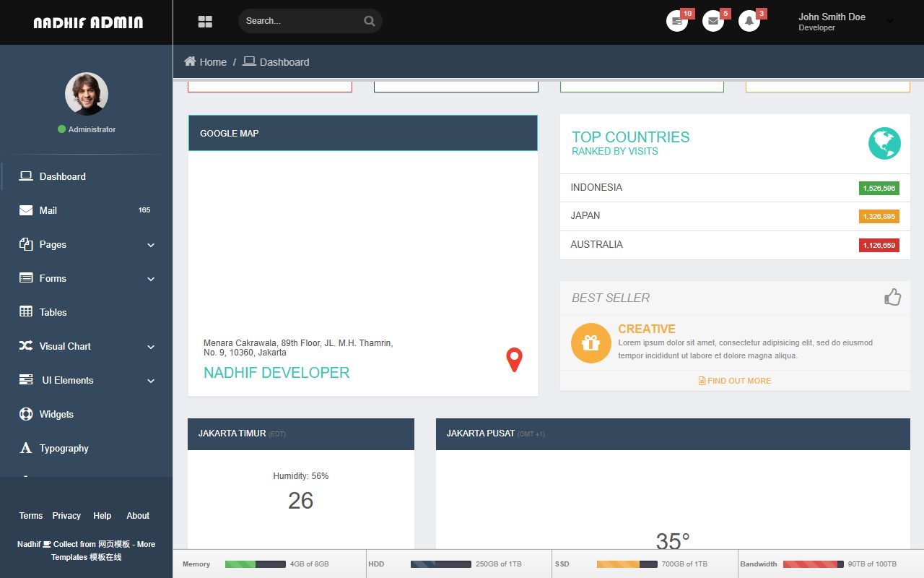Click the orange gift icon for Creative
Image resolution: width=924 pixels, height=578 pixels.
point(591,343)
